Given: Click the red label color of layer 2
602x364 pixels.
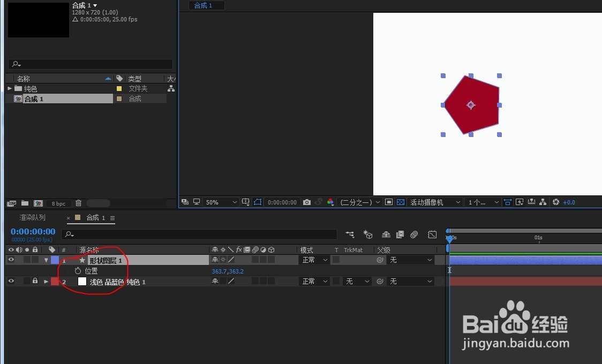Looking at the screenshot, I should point(55,281).
